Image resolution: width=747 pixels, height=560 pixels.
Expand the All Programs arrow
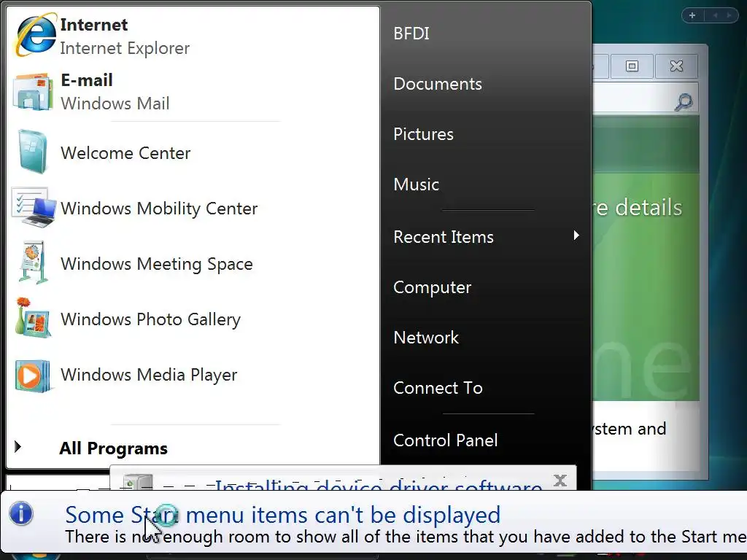18,447
